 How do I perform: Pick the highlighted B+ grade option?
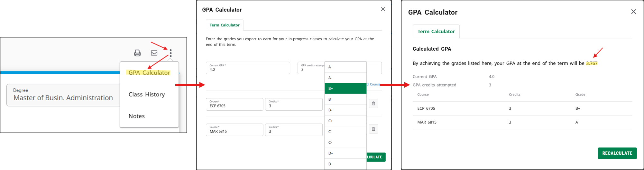click(x=345, y=88)
